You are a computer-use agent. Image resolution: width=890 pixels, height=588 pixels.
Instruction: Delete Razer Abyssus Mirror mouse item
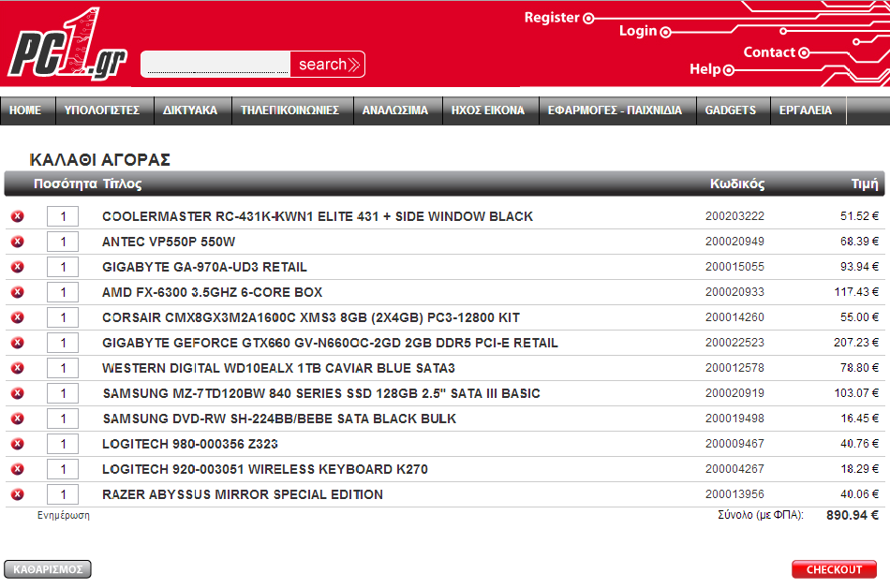18,494
